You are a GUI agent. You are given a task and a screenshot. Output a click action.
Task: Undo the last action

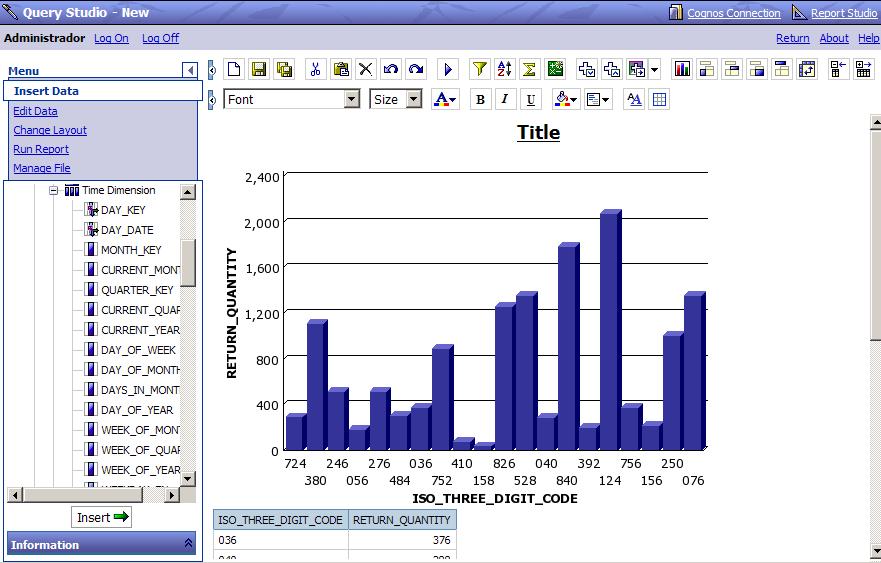point(390,69)
